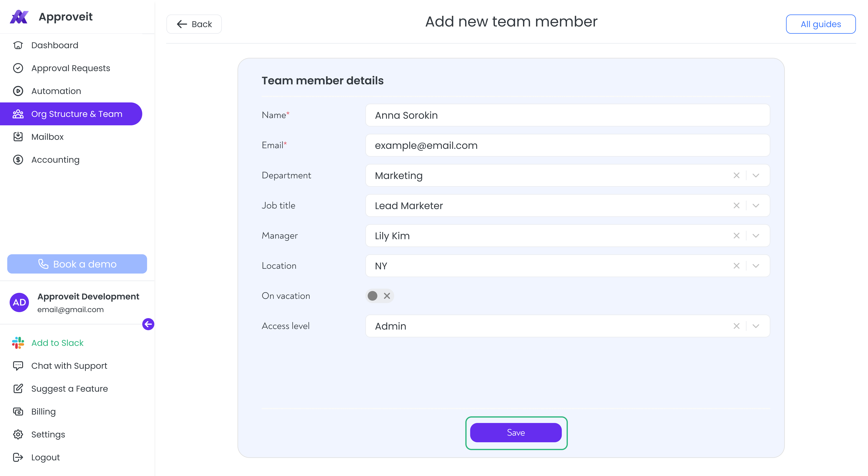The image size is (868, 476).
Task: Click the Email field with example@email.com
Action: (568, 145)
